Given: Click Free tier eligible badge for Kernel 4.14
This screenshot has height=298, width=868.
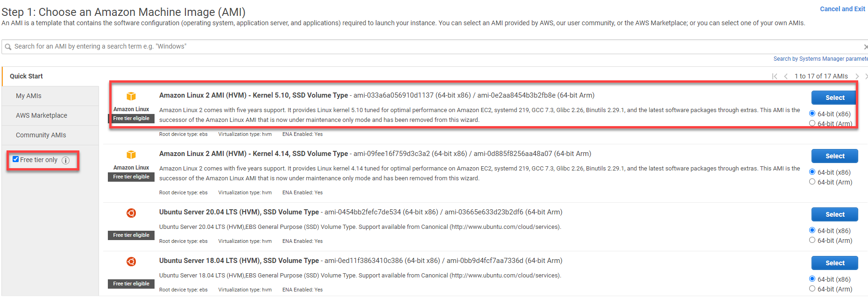Looking at the screenshot, I should coord(131,177).
